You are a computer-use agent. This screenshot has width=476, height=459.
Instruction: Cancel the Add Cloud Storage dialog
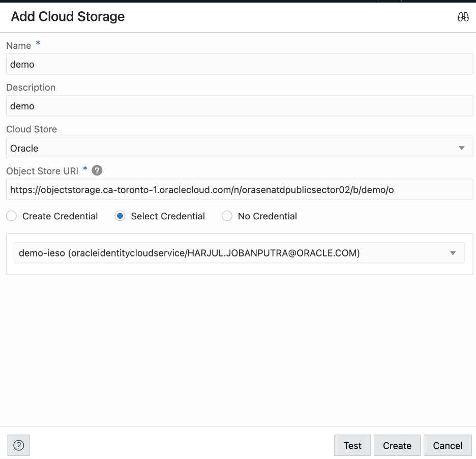[x=448, y=445]
